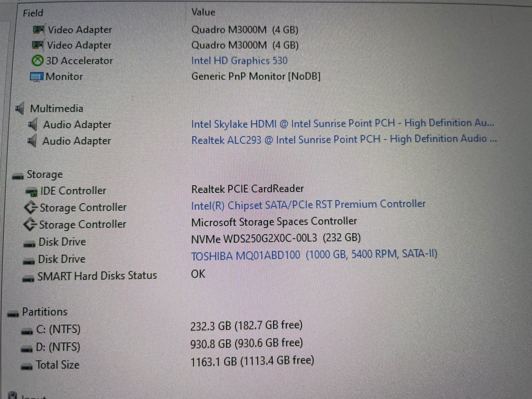Click speaker icon of Realtek ALC293 row
The height and width of the screenshot is (399, 532).
(32, 141)
